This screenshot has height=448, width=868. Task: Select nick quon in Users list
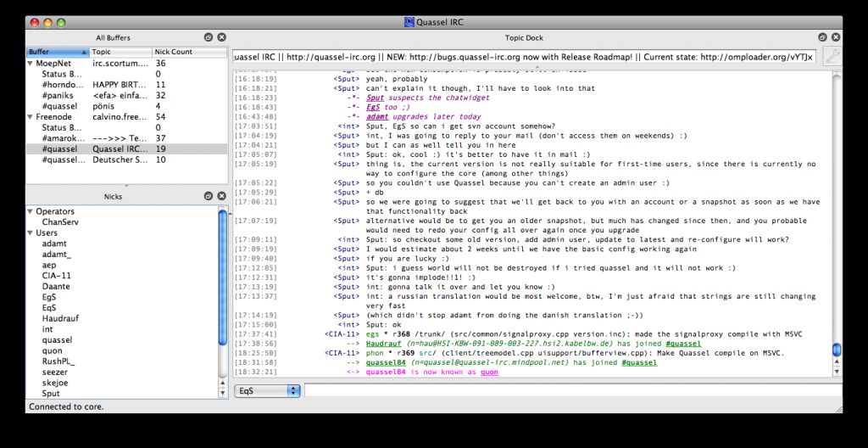pos(52,350)
